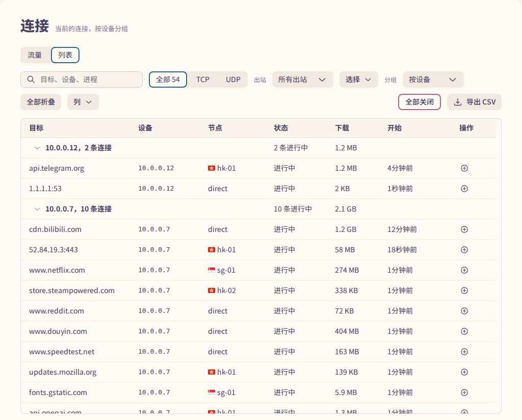The width and height of the screenshot is (522, 420).
Task: Click the 下载 column header
Action: pos(342,128)
